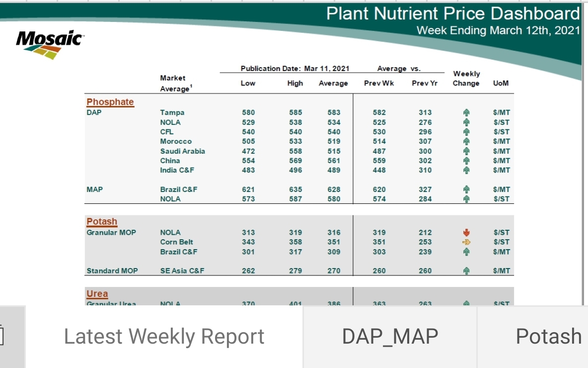
Task: Click the green up arrow in the SE Asia C&F row
Action: pos(466,271)
